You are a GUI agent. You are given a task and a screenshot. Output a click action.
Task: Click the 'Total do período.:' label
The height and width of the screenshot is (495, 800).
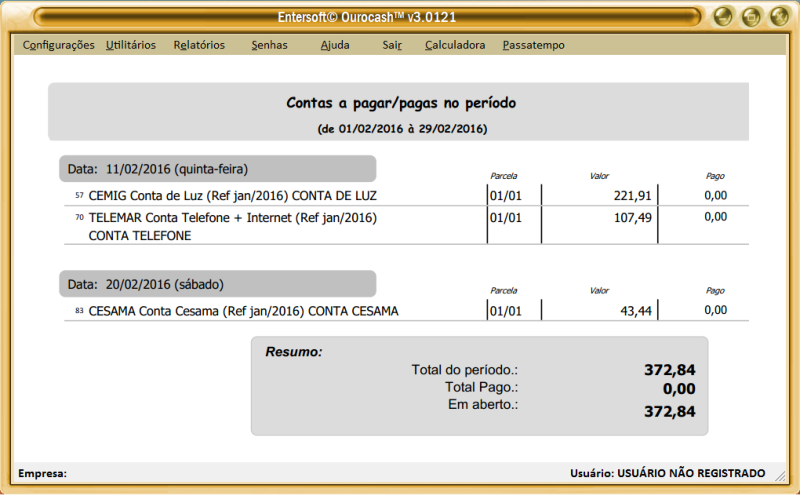(465, 369)
